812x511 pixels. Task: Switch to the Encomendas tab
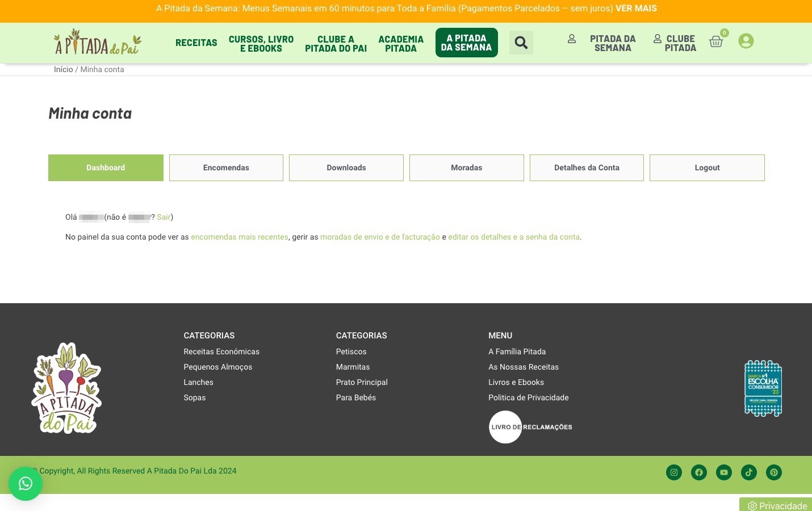[x=226, y=168]
